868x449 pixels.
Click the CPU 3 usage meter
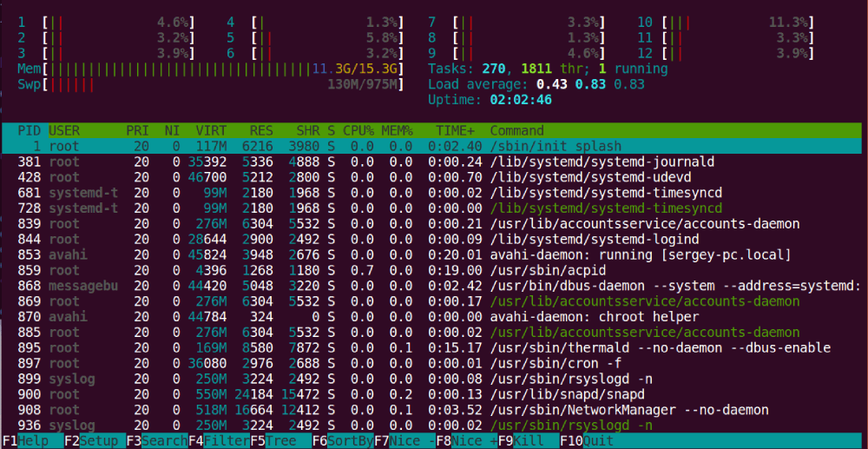click(106, 54)
